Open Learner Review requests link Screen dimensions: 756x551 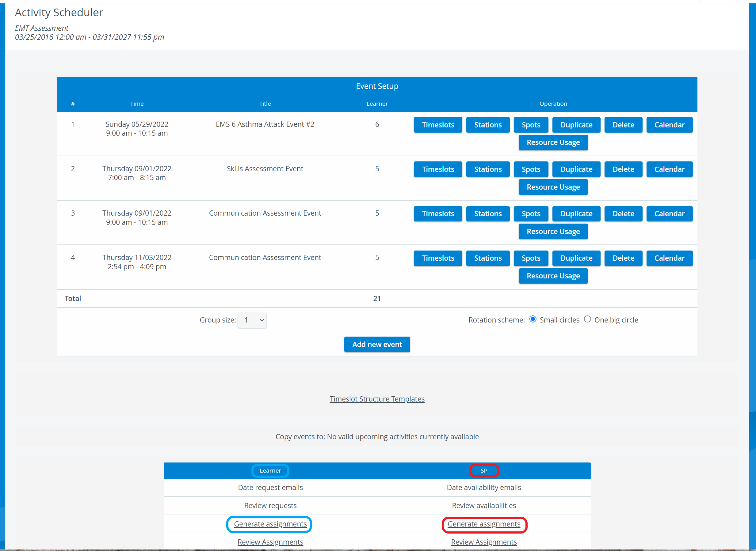coord(270,506)
